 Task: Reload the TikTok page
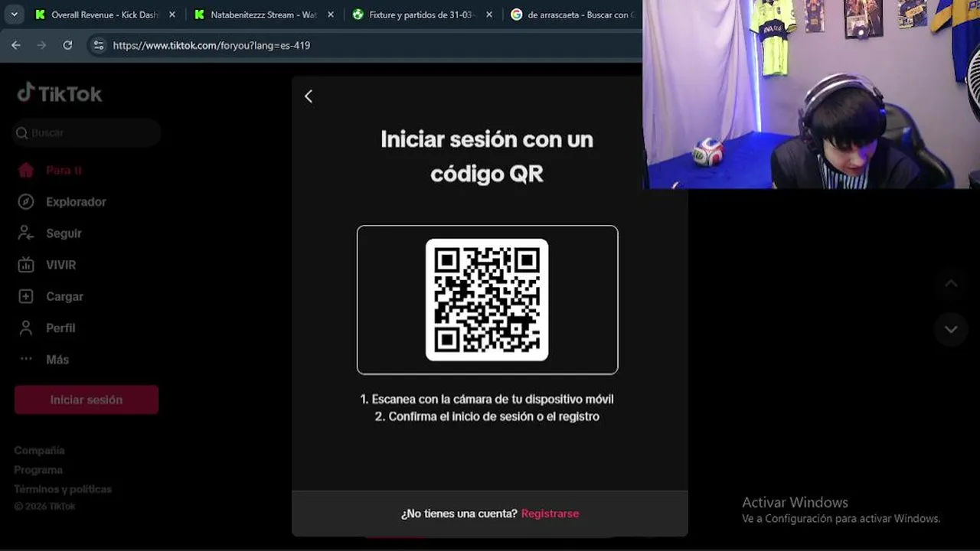pos(67,45)
